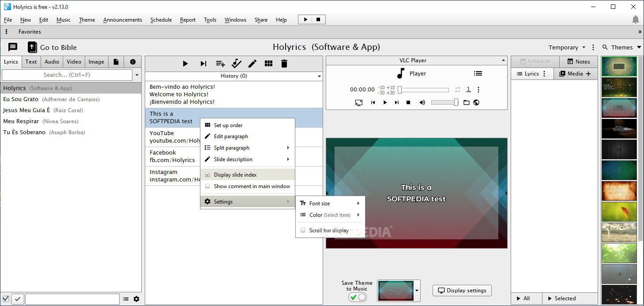Open the Notes tab
Viewport: 644px width, 306px height.
[x=579, y=62]
